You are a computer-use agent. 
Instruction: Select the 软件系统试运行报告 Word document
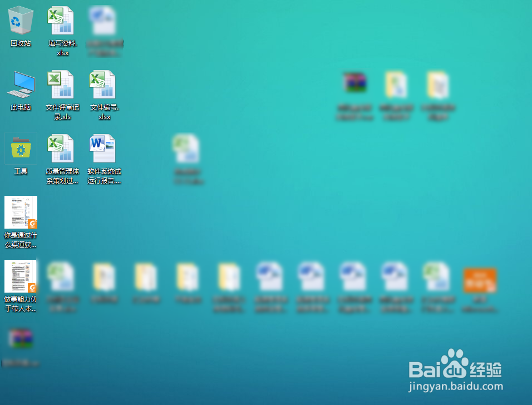point(103,149)
